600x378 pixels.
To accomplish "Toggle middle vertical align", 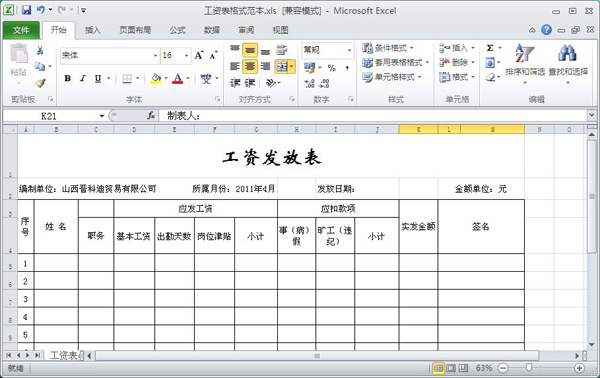I will (250, 50).
